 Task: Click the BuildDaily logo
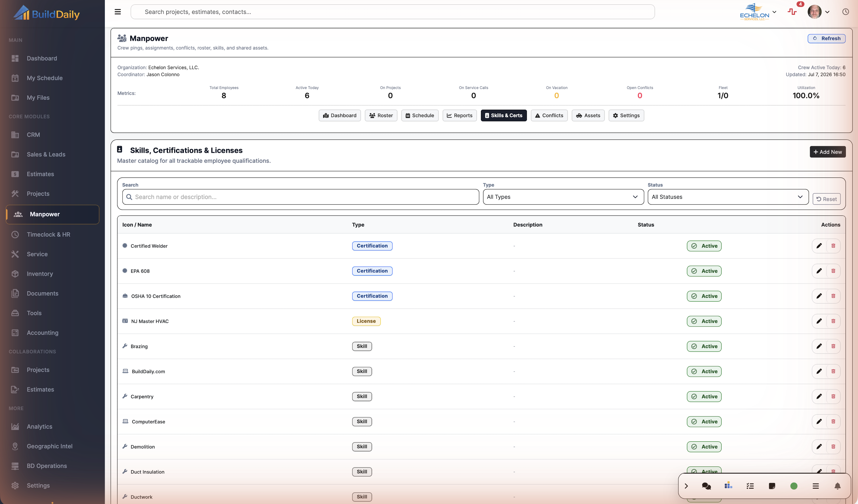(x=47, y=13)
